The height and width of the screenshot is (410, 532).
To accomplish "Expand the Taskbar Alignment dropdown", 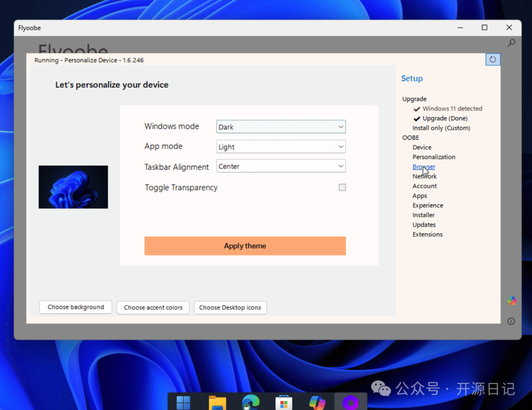I will pos(281,167).
